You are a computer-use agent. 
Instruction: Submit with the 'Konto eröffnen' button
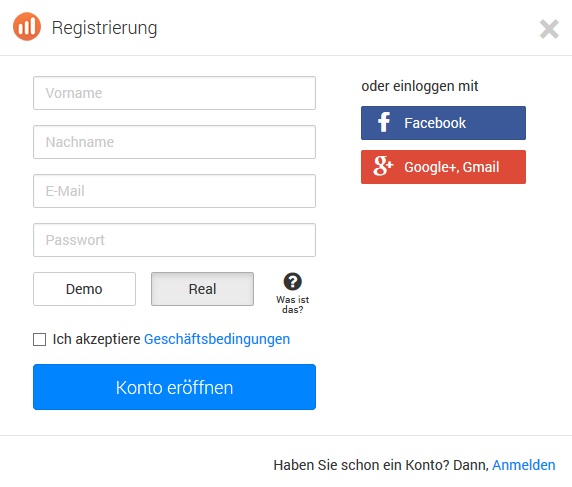pyautogui.click(x=174, y=387)
